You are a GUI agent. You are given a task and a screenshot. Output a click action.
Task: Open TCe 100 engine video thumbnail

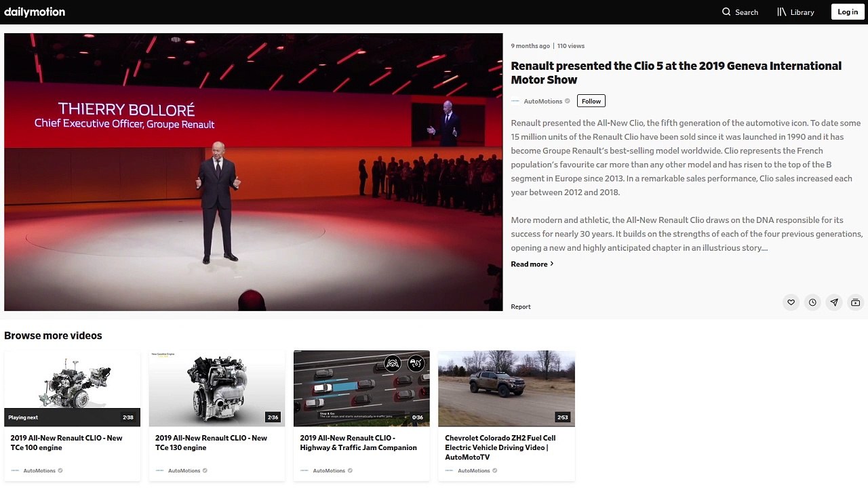pos(73,388)
